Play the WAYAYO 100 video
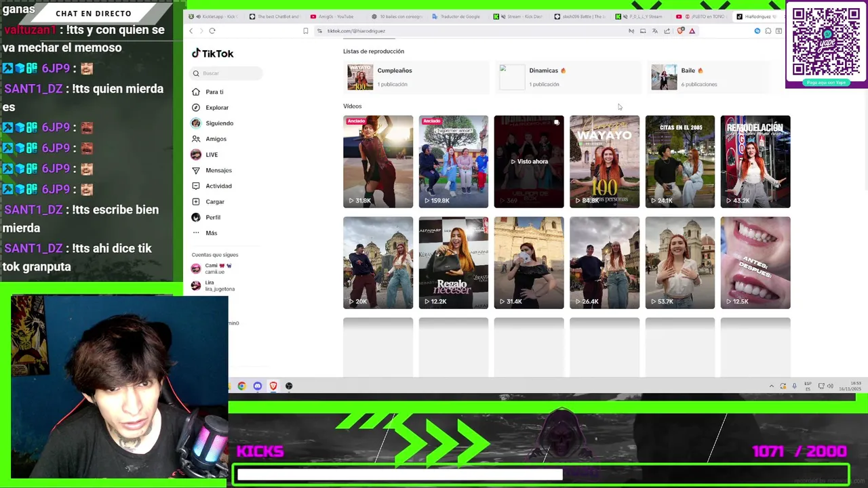The width and height of the screenshot is (868, 488). tap(604, 161)
